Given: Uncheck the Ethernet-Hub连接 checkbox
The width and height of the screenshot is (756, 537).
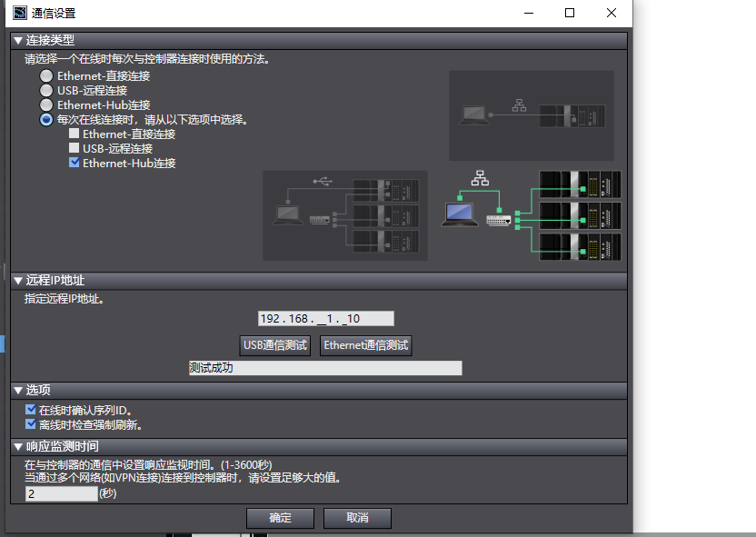Looking at the screenshot, I should (x=75, y=164).
